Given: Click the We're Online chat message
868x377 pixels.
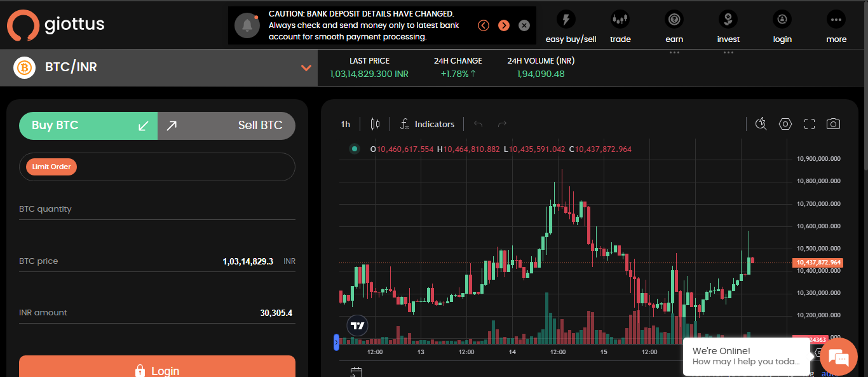Looking at the screenshot, I should [x=747, y=356].
